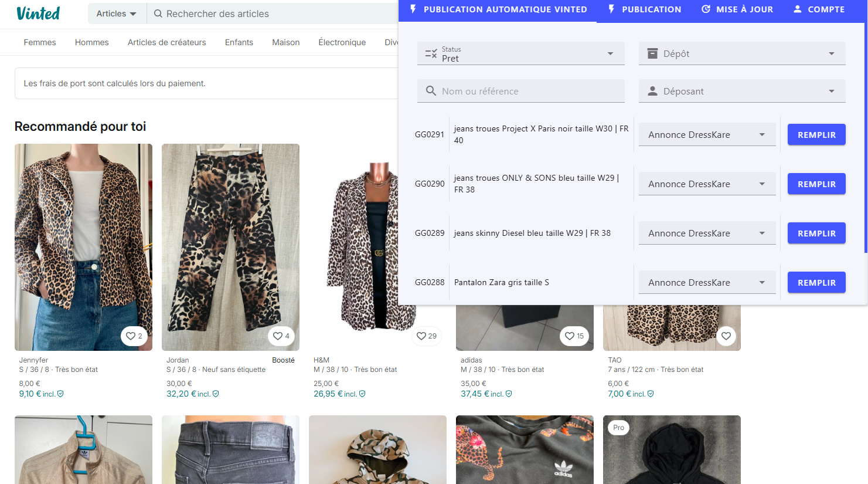
Task: Click the Boosté label on Jordan item
Action: point(283,360)
